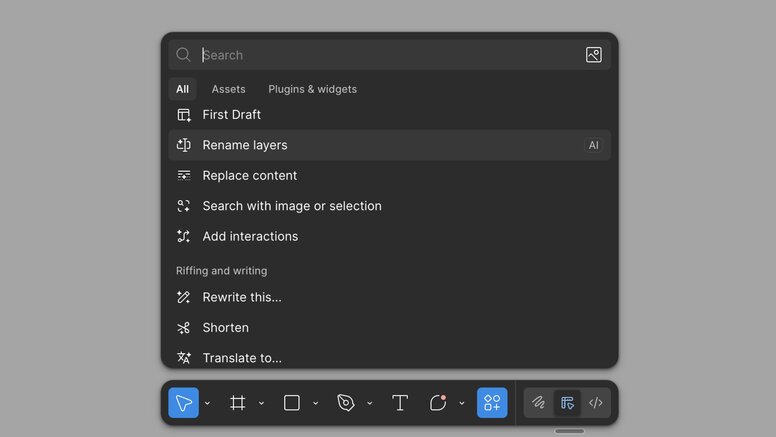Click the Search input field
776x437 pixels.
[389, 55]
